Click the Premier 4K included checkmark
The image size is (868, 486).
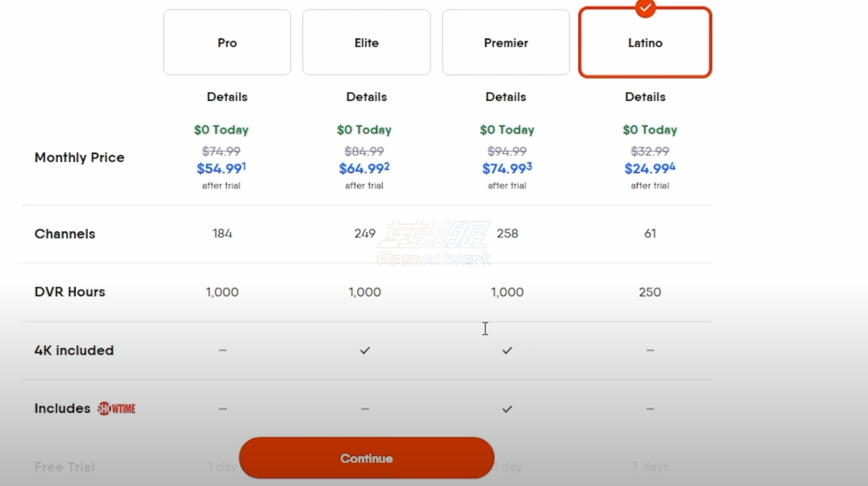(x=507, y=350)
